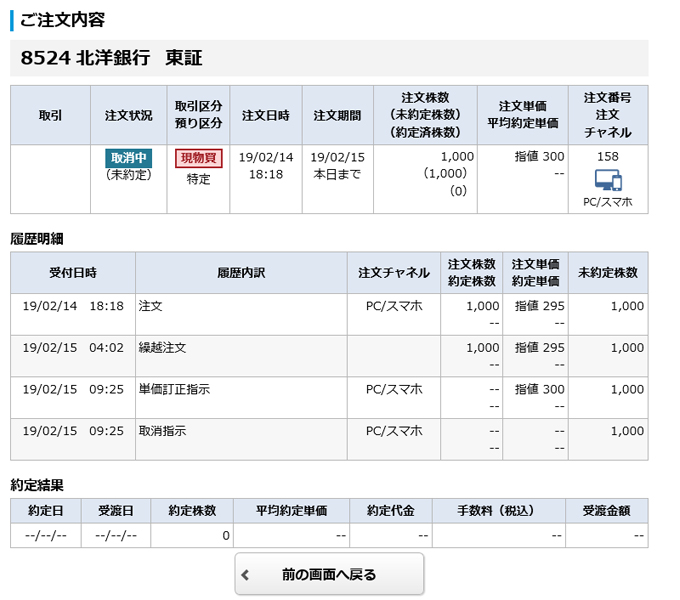Click the 約定日 column header
This screenshot has width=680, height=600.
tap(46, 511)
